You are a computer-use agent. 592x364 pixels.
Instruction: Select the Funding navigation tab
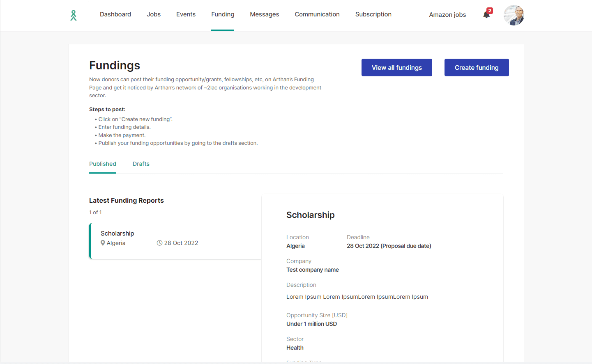[x=223, y=14]
